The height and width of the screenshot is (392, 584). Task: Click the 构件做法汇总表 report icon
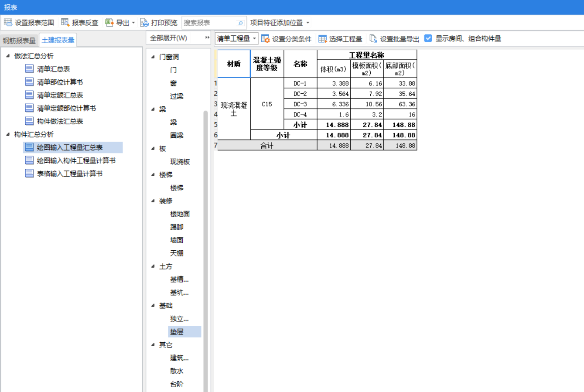click(29, 121)
